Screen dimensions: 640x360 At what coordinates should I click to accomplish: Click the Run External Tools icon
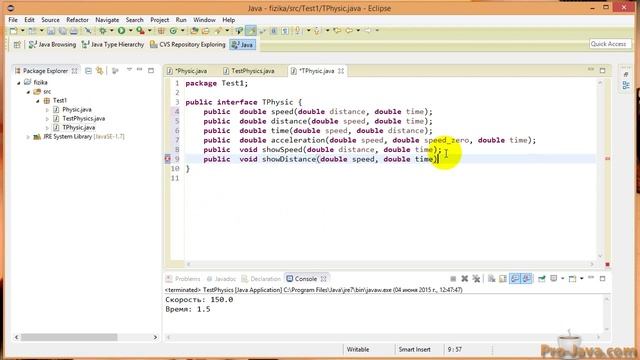pos(140,31)
